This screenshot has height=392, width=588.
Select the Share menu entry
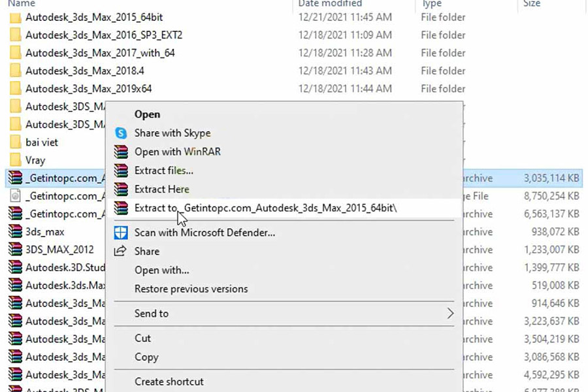coord(146,252)
